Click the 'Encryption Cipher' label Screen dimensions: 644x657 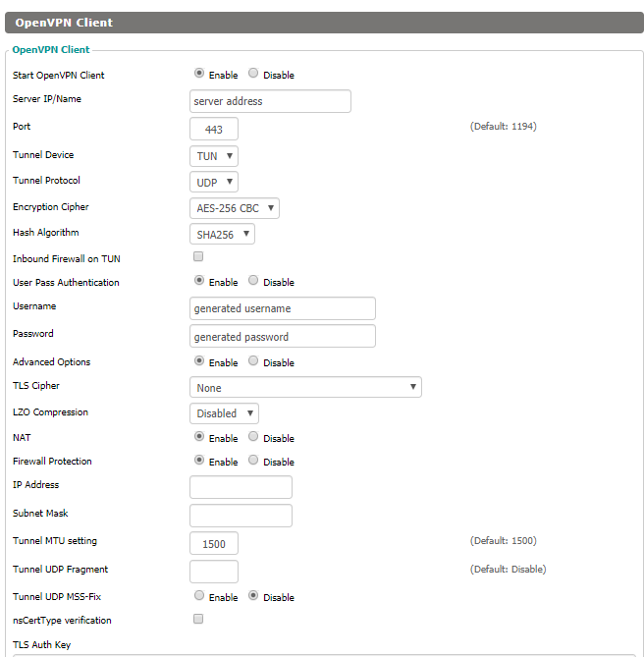tap(51, 207)
